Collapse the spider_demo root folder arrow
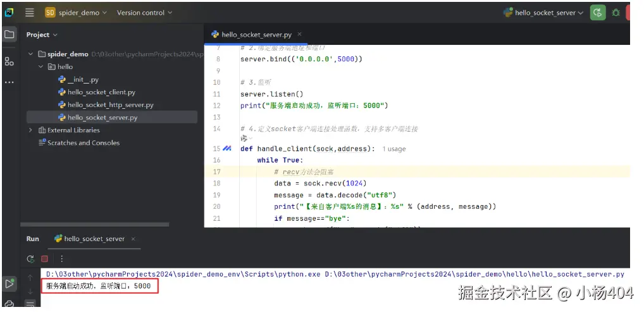The image size is (644, 312). [30, 54]
